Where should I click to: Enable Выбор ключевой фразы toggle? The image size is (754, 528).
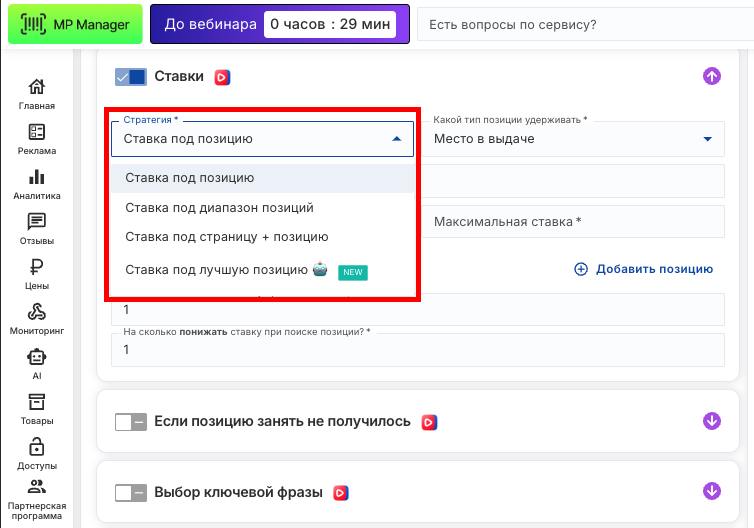(131, 492)
